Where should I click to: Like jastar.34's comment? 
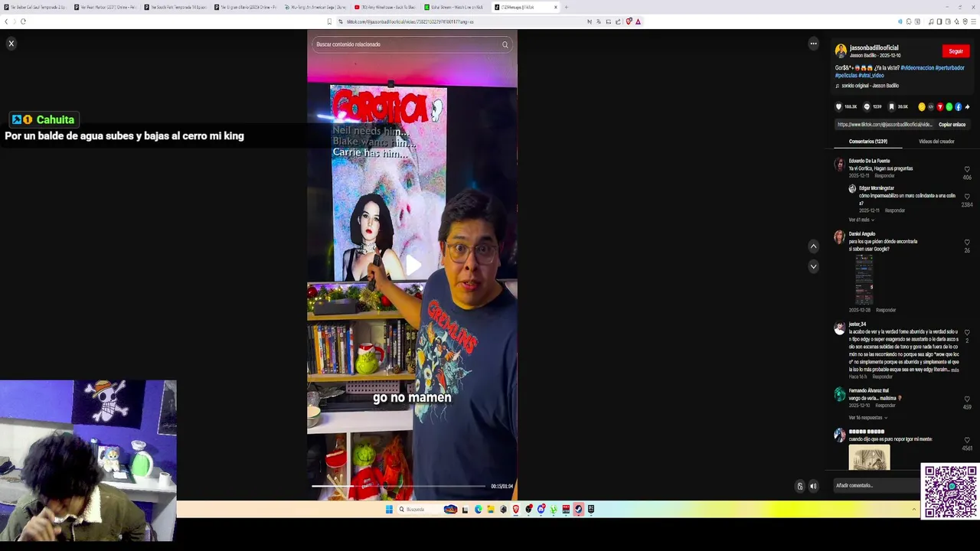coord(967,333)
